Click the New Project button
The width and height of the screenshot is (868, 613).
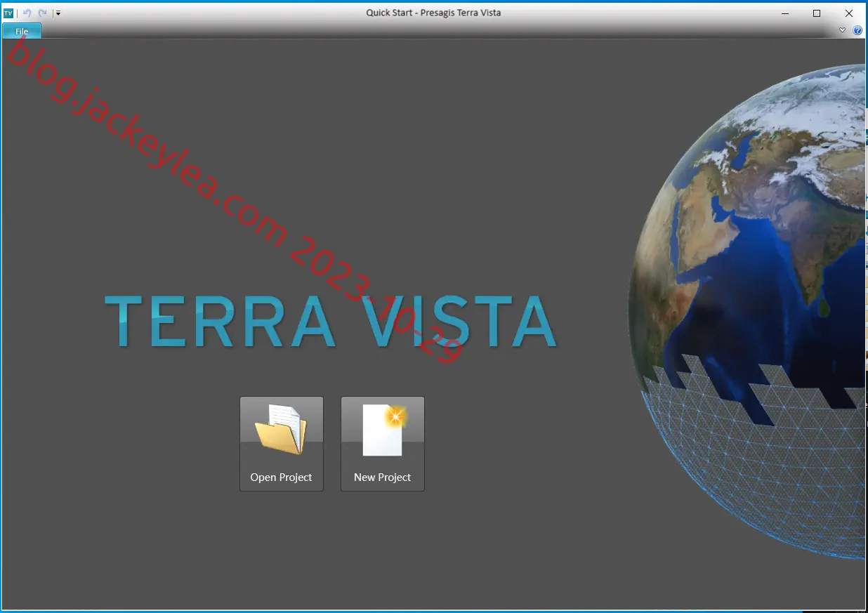click(x=383, y=444)
